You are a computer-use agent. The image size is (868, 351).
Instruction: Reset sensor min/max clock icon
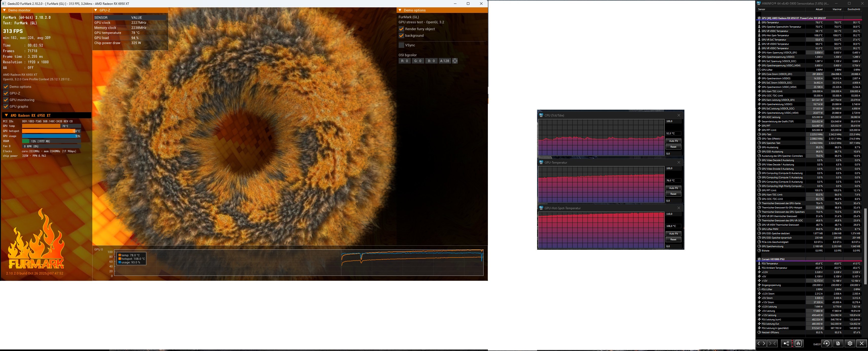826,343
